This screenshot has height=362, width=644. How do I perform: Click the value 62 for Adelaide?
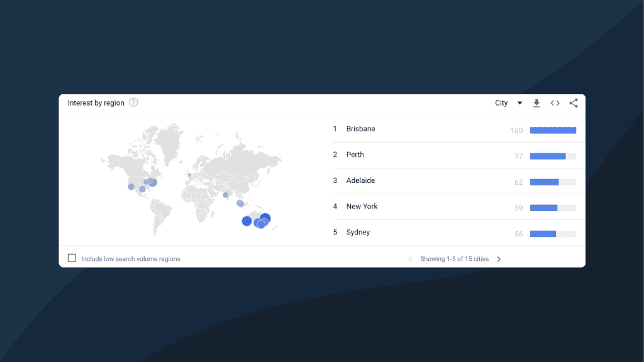[518, 182]
